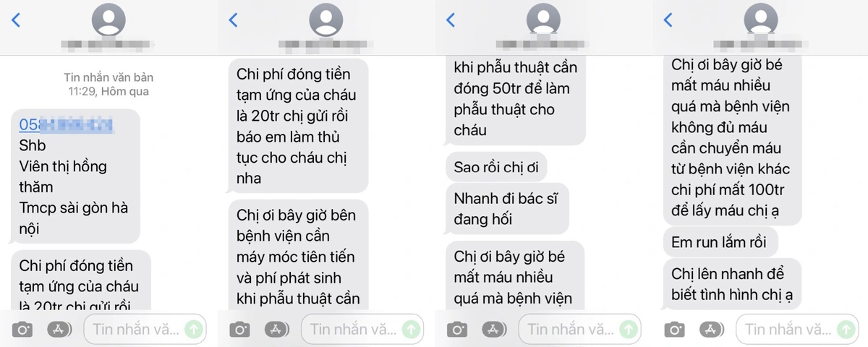Go back from the conversation containing "Em run lắm rồi"

coord(667,20)
